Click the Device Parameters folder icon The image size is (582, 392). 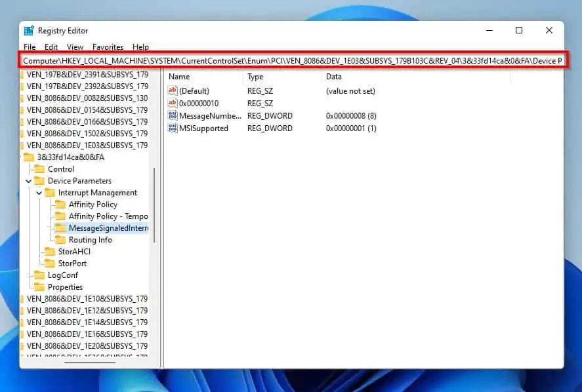(39, 181)
